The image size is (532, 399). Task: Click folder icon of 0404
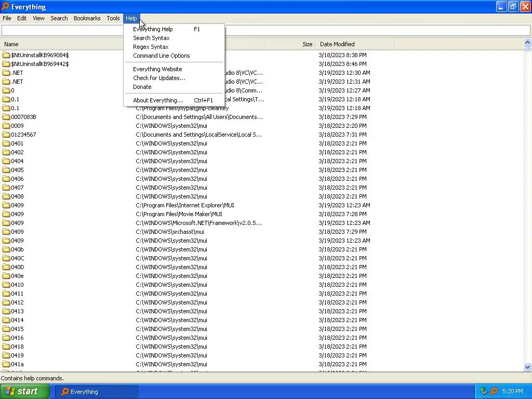pyautogui.click(x=6, y=161)
